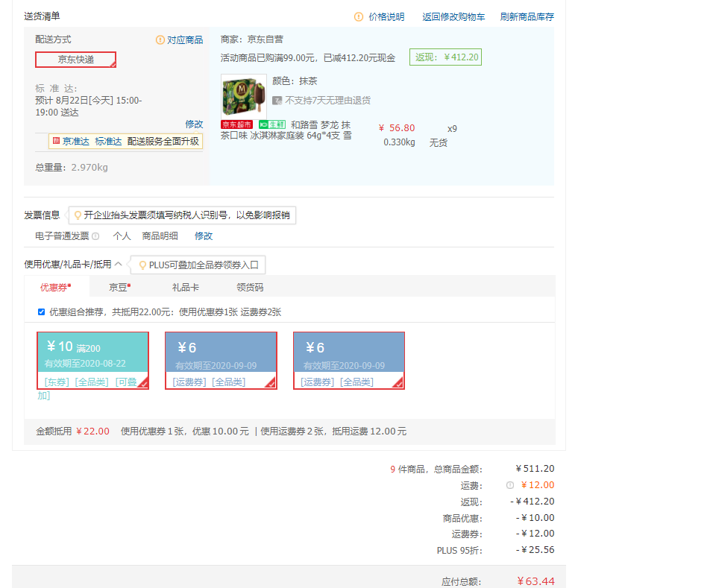Click the info icon beside 电子普通发票

click(x=95, y=236)
